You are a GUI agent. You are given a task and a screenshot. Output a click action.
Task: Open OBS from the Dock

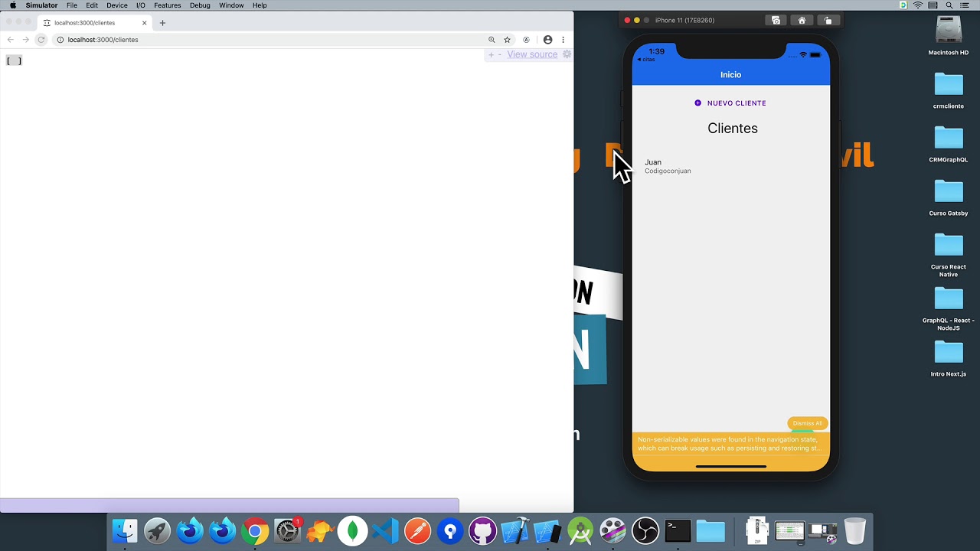click(645, 530)
